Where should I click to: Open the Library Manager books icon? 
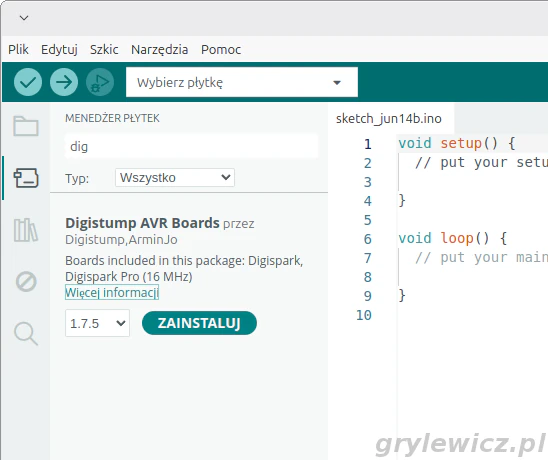click(26, 230)
